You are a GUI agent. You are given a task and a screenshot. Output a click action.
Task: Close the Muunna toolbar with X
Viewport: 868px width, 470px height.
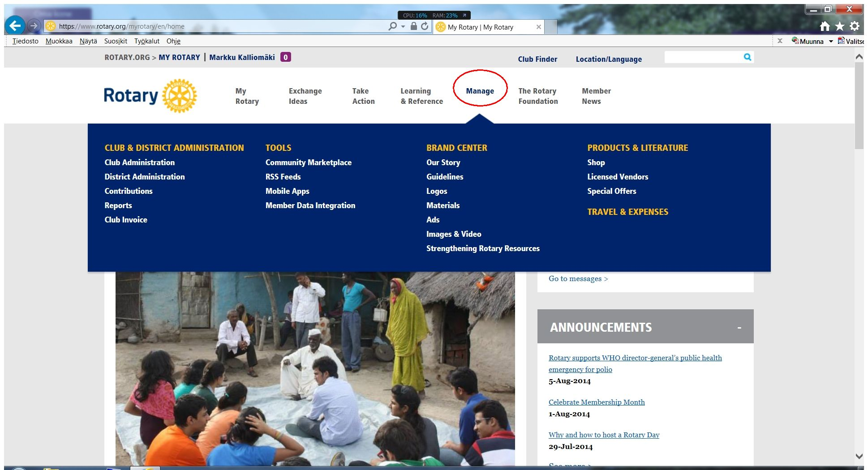tap(780, 41)
